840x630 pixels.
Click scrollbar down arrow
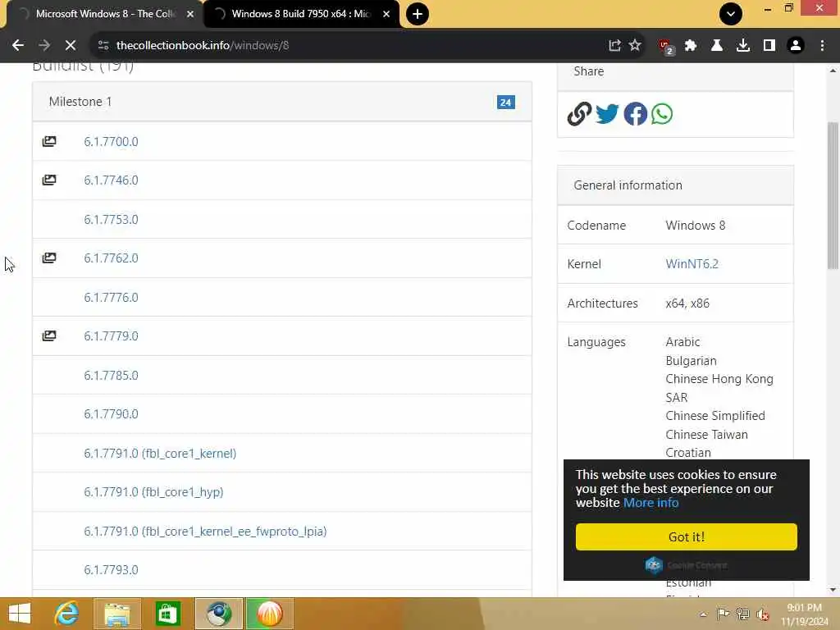coord(833,590)
